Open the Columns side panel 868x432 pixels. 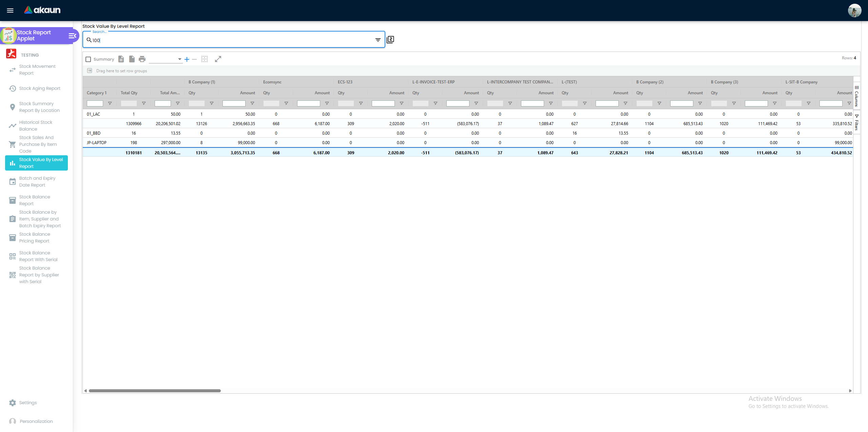[857, 96]
